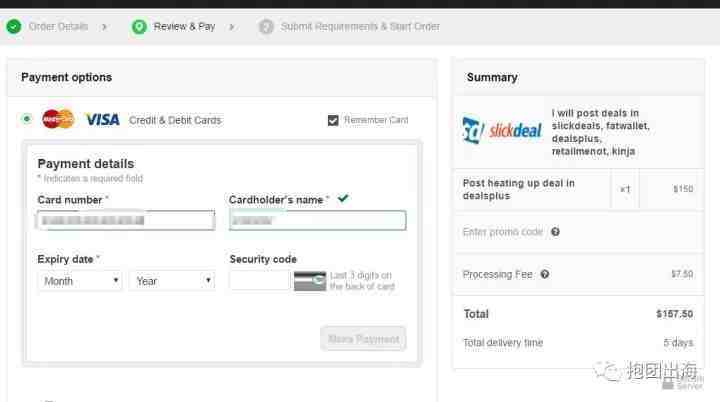
Task: Click the slickdeal gig thumbnail
Action: point(502,130)
